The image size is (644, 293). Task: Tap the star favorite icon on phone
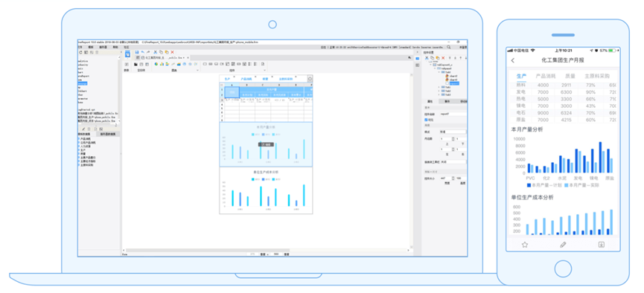click(524, 245)
